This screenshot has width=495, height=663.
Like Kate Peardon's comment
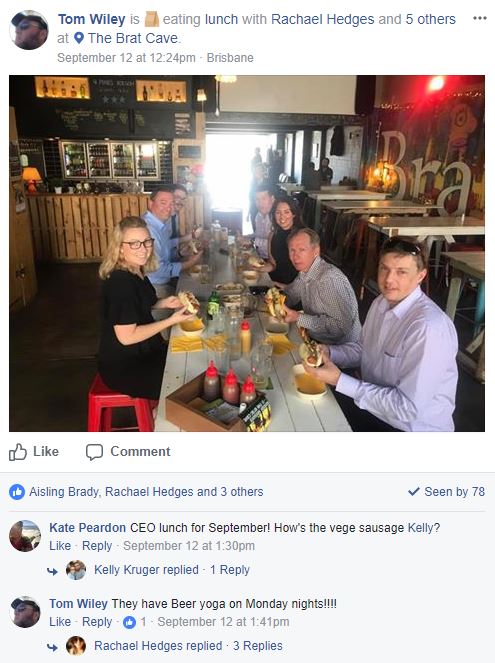60,546
